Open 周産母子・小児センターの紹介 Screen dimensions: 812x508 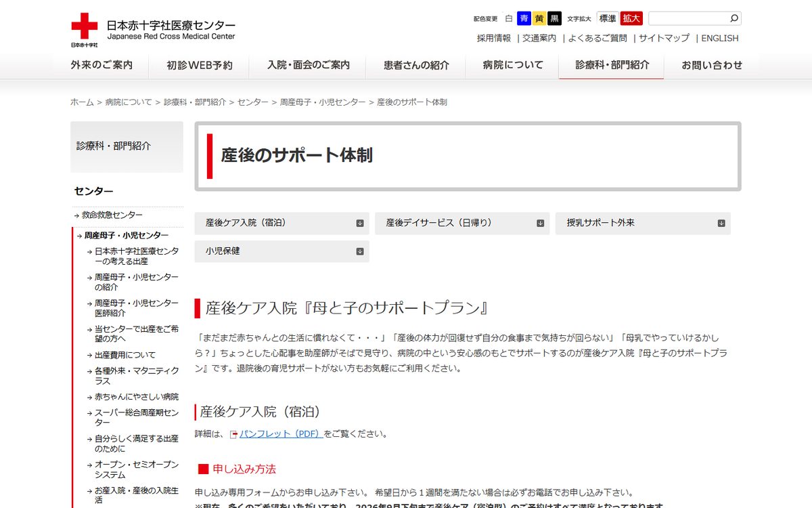[137, 282]
